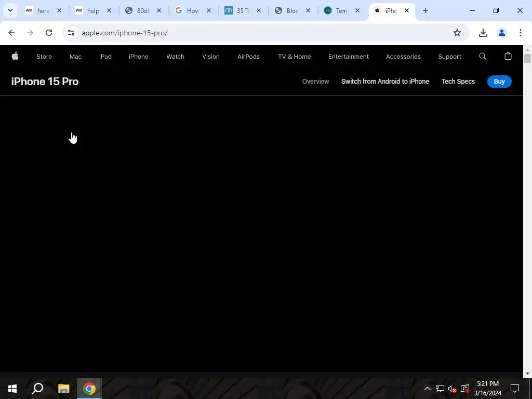
Task: Open the Watch menu
Action: coord(176,57)
